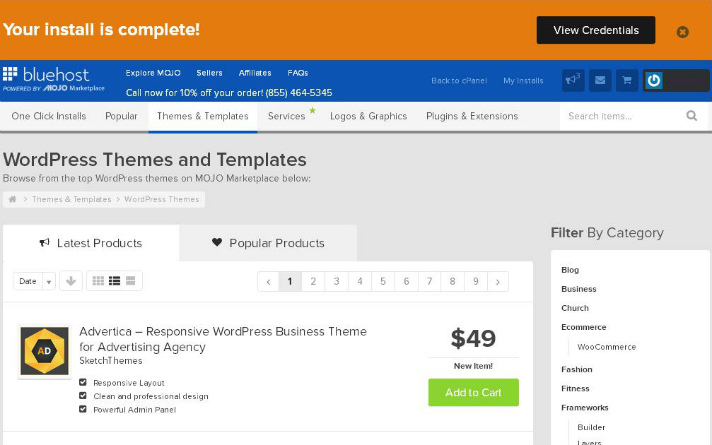Click the breadcrumb home icon

pyautogui.click(x=13, y=199)
